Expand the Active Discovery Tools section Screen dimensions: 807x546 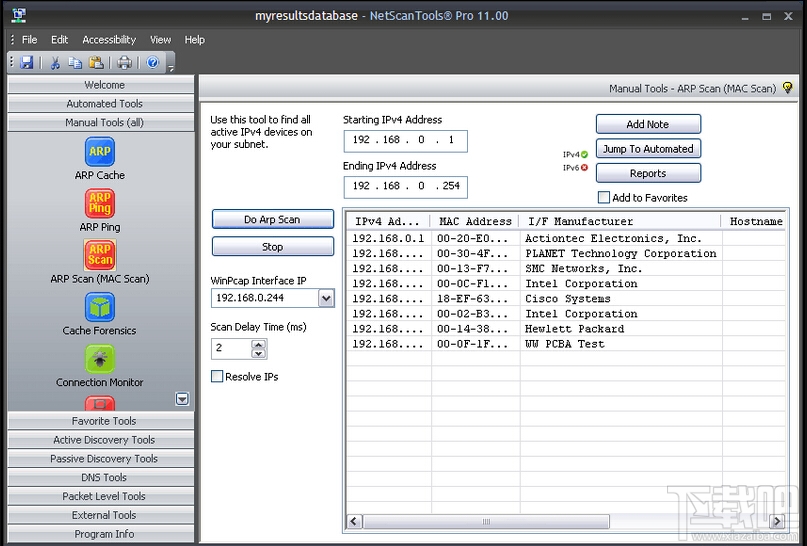pyautogui.click(x=101, y=440)
